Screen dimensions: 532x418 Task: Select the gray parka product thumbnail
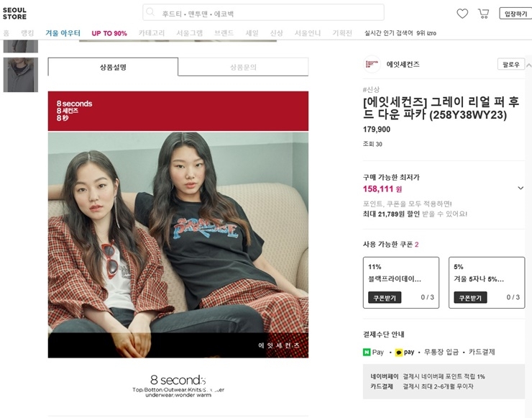21,75
